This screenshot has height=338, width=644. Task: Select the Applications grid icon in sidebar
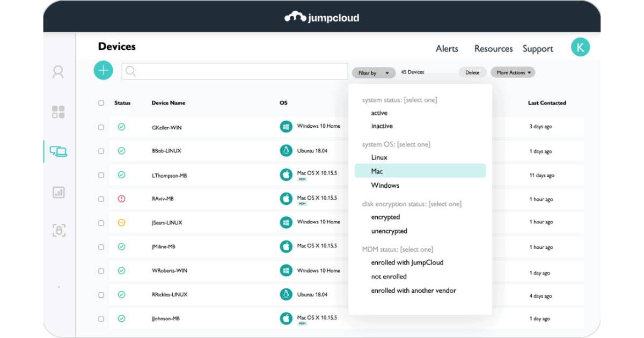point(58,112)
